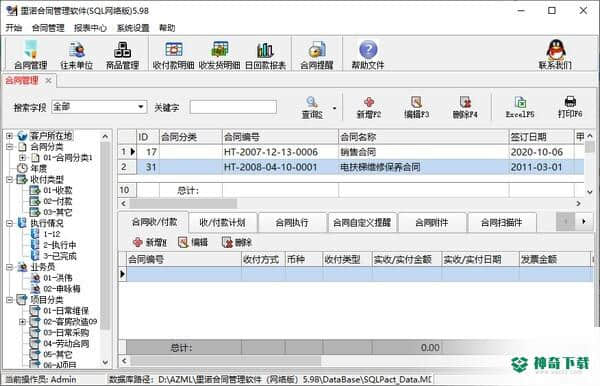Screen dimensions: 600x386
Task: Select 年度 tree item
Action: coord(39,168)
